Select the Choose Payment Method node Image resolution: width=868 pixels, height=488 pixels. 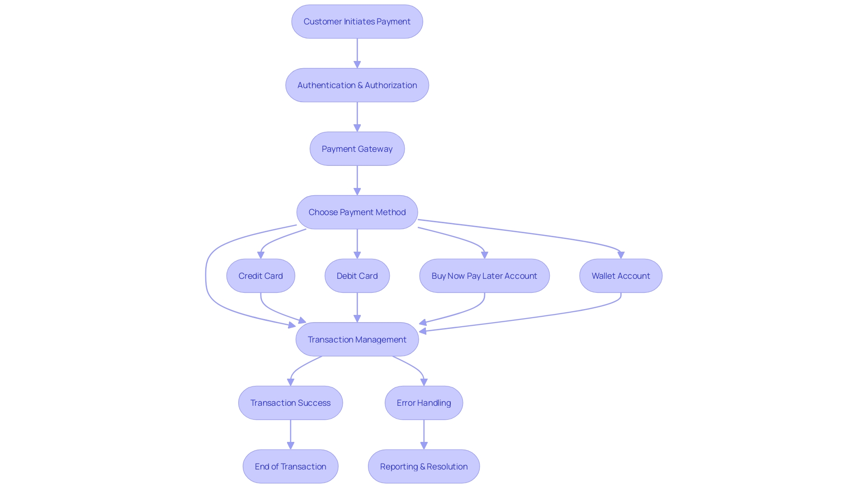tap(357, 212)
